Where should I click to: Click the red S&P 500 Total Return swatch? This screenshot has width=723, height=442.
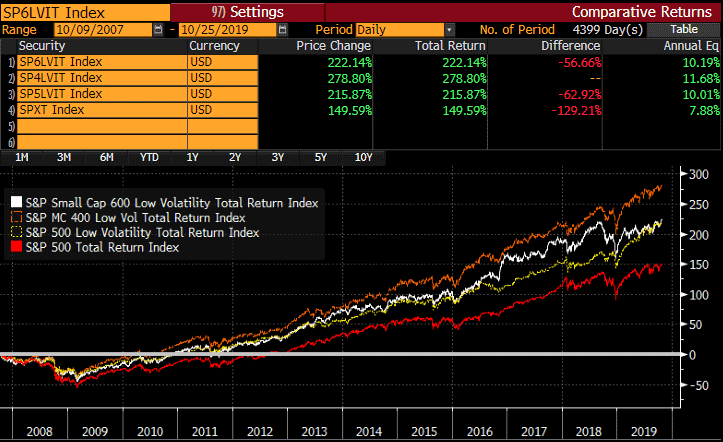16,246
